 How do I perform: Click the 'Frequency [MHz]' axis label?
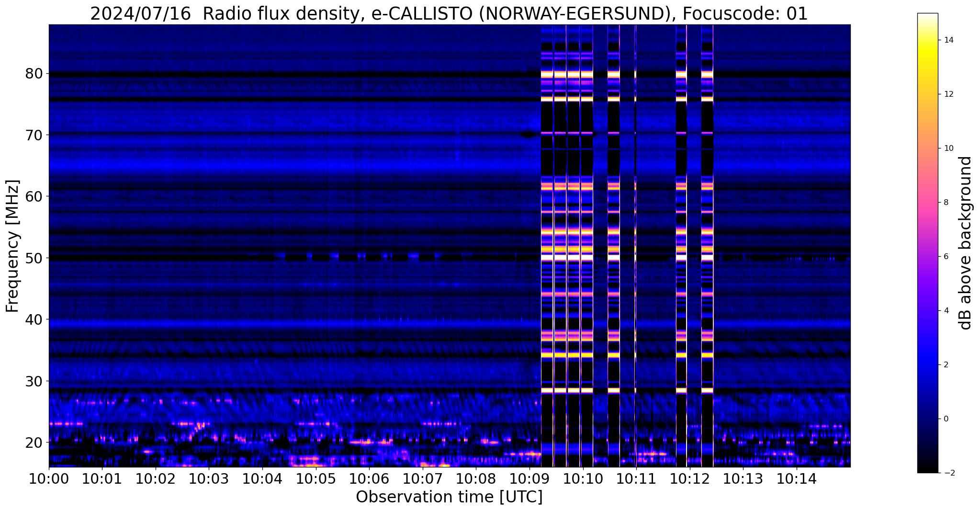click(x=13, y=246)
